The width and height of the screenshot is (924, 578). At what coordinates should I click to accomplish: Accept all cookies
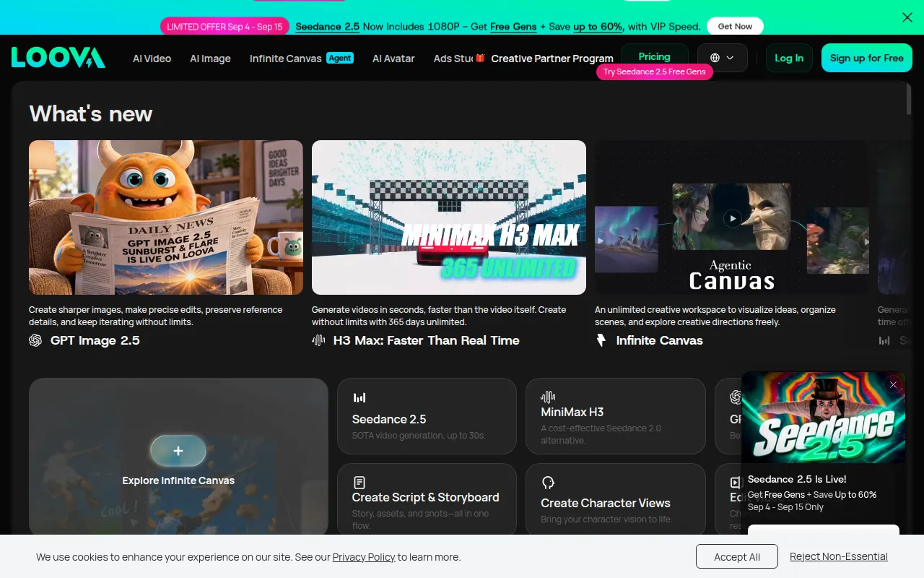tap(737, 557)
